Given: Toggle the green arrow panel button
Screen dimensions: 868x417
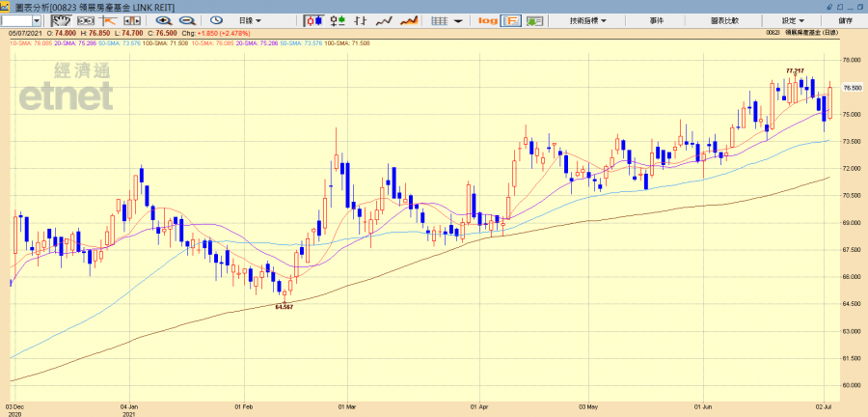Looking at the screenshot, I should pos(534,20).
